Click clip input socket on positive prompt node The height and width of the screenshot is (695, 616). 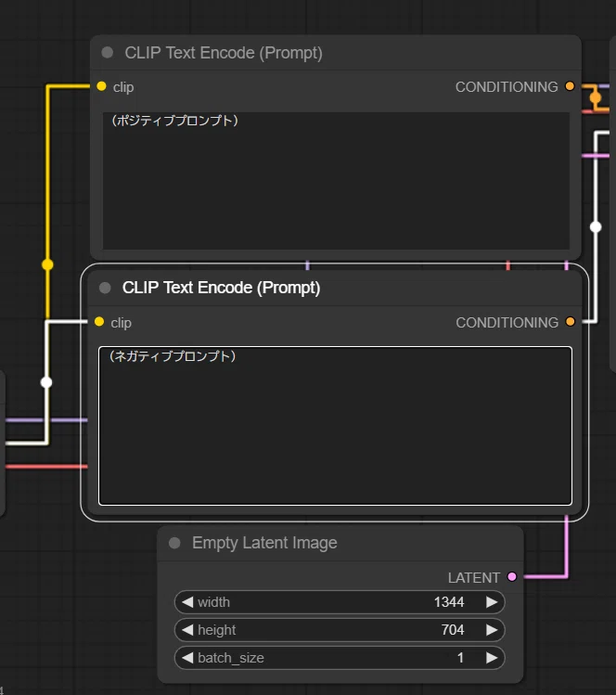coord(101,86)
